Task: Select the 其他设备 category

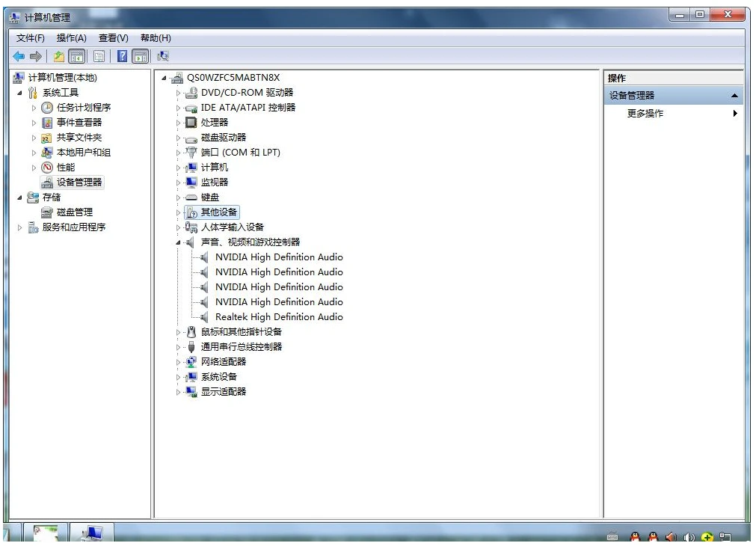Action: click(x=219, y=212)
